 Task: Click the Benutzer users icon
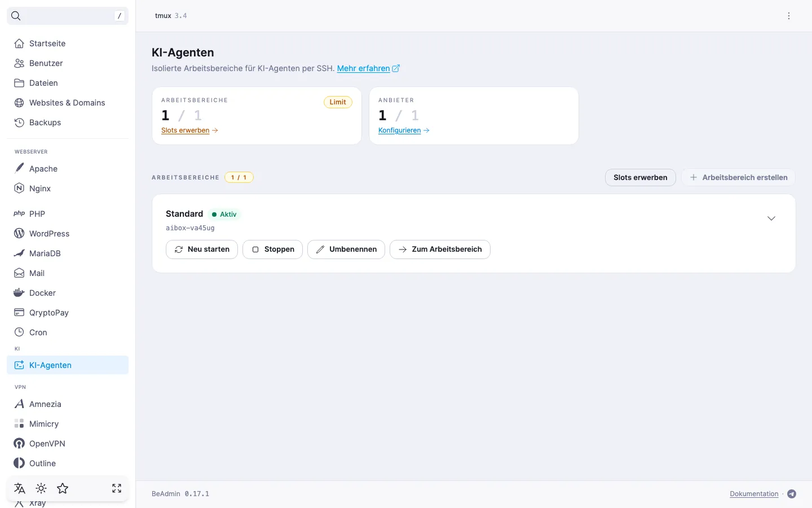(19, 63)
